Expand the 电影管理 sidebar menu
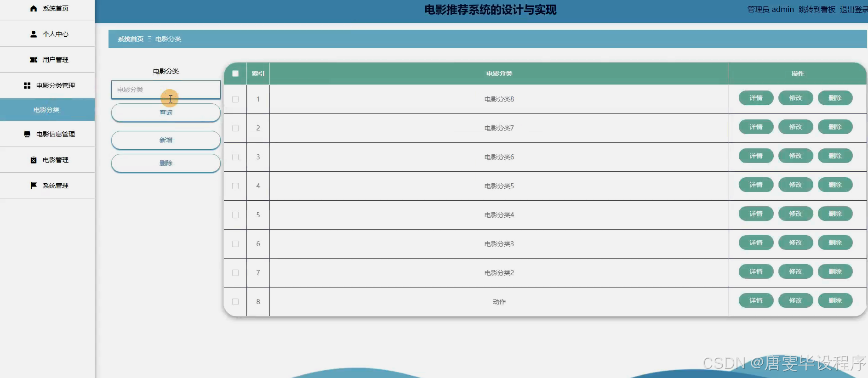The width and height of the screenshot is (868, 378). [47, 160]
